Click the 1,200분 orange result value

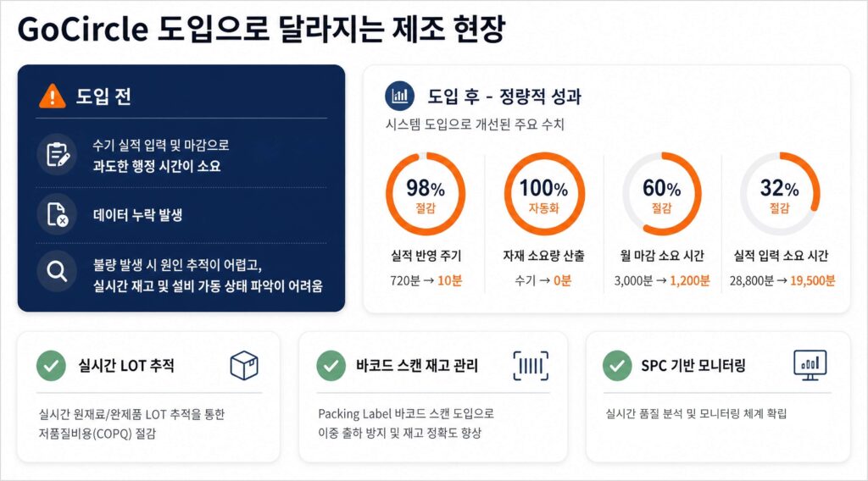pos(690,280)
